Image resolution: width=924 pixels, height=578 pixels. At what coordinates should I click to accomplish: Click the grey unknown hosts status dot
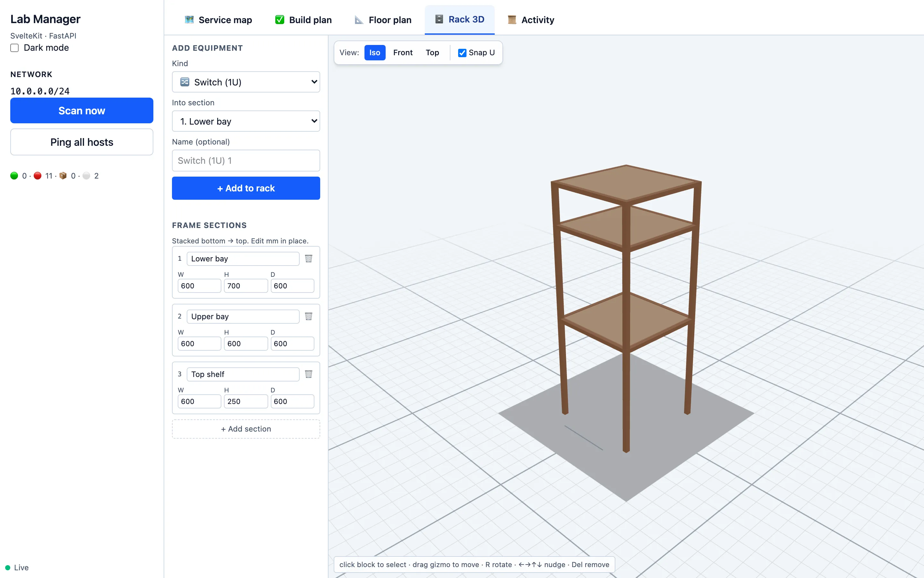(x=86, y=176)
